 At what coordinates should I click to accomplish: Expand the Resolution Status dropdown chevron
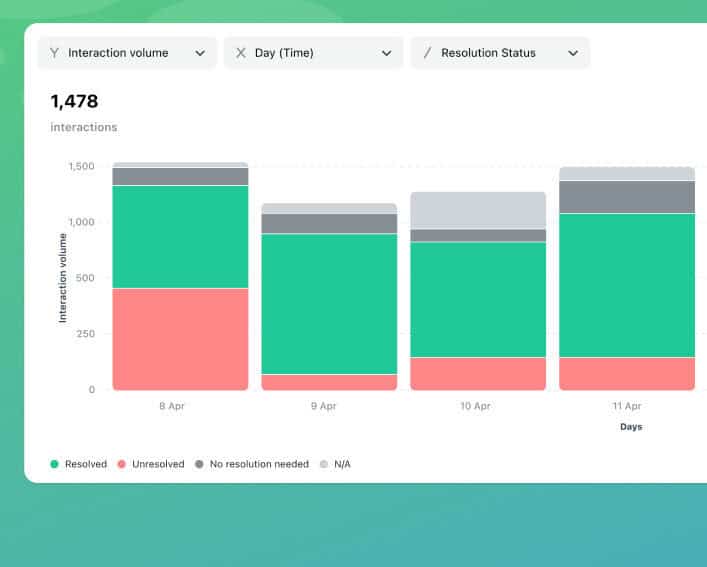point(573,53)
